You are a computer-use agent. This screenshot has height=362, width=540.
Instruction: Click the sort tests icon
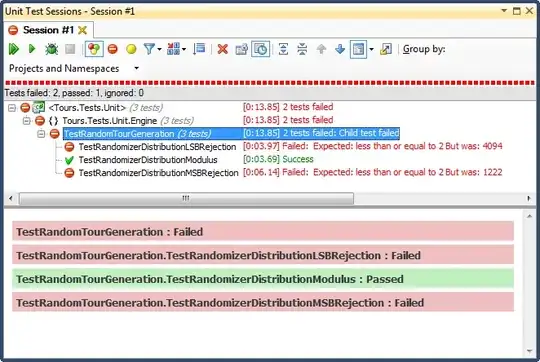199,49
